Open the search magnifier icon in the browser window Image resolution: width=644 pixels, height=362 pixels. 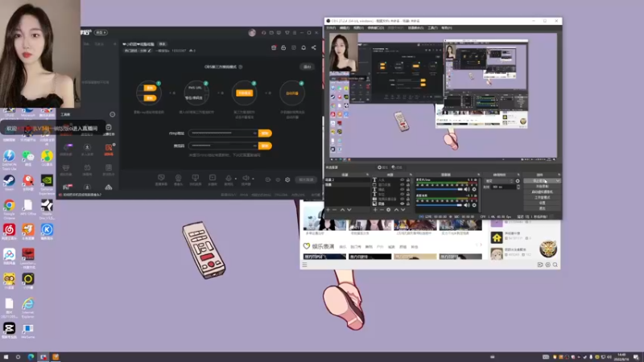[x=555, y=265]
